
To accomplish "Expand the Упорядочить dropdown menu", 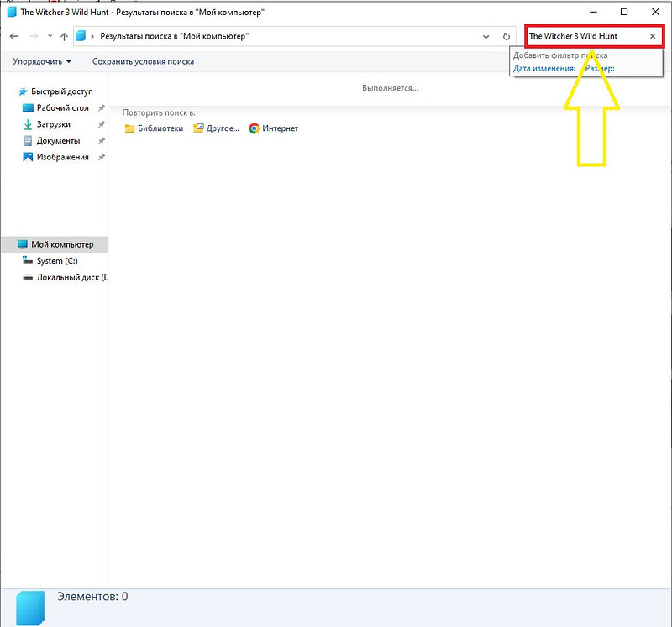I will point(42,61).
